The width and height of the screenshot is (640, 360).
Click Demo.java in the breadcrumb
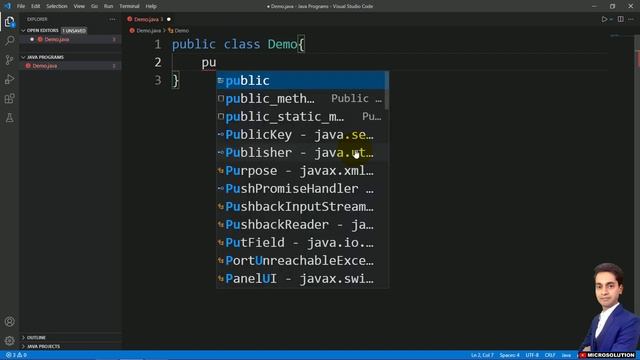pyautogui.click(x=148, y=31)
